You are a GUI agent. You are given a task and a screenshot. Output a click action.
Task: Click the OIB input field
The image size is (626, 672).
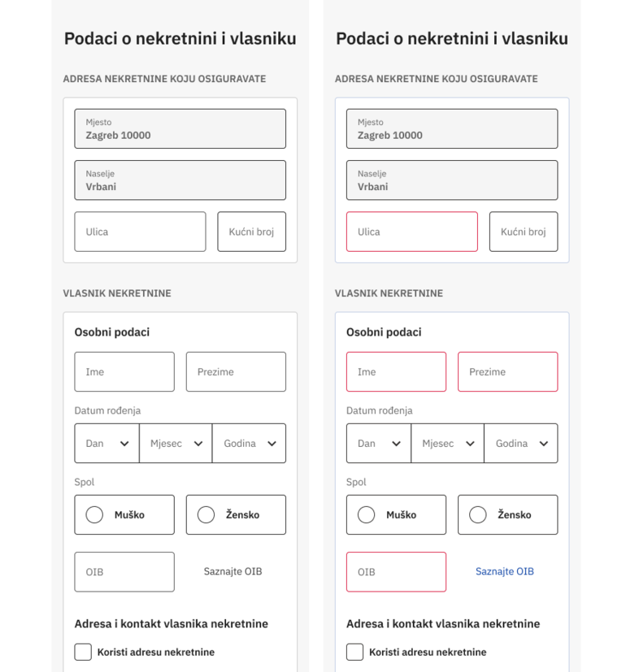124,571
